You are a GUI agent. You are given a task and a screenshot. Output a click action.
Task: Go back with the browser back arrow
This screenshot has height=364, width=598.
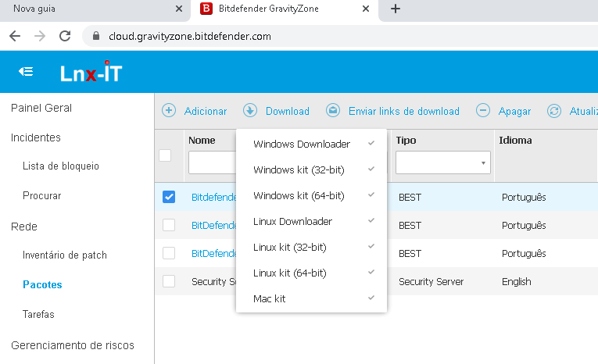pos(15,36)
